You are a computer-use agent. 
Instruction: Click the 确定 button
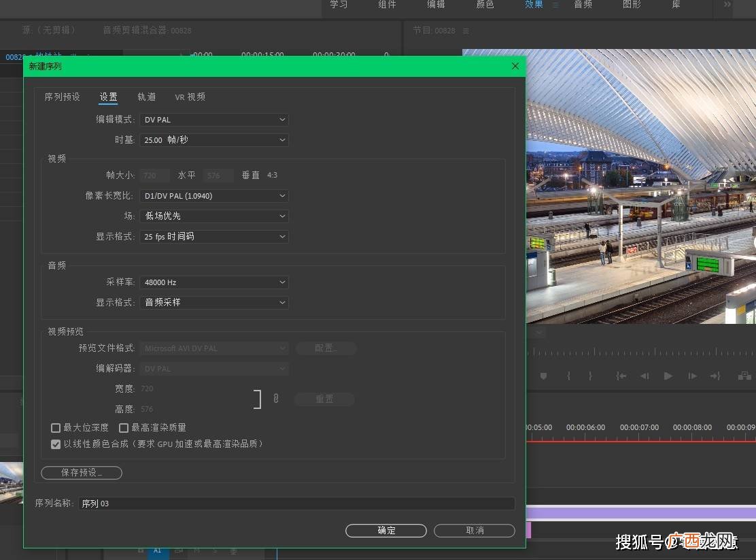tap(386, 531)
